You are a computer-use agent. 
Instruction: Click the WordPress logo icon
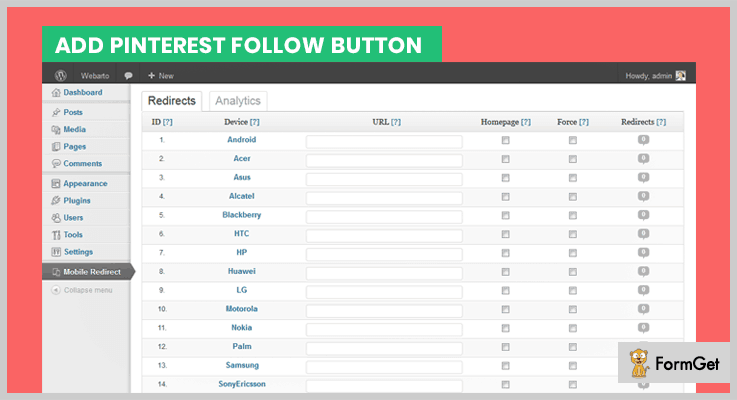coord(59,75)
